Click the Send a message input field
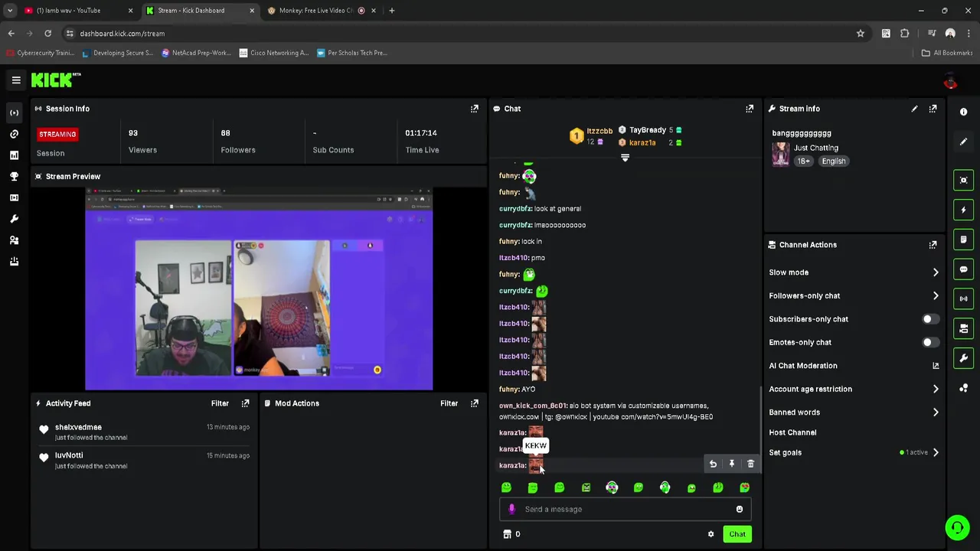This screenshot has height=551, width=980. 625,509
